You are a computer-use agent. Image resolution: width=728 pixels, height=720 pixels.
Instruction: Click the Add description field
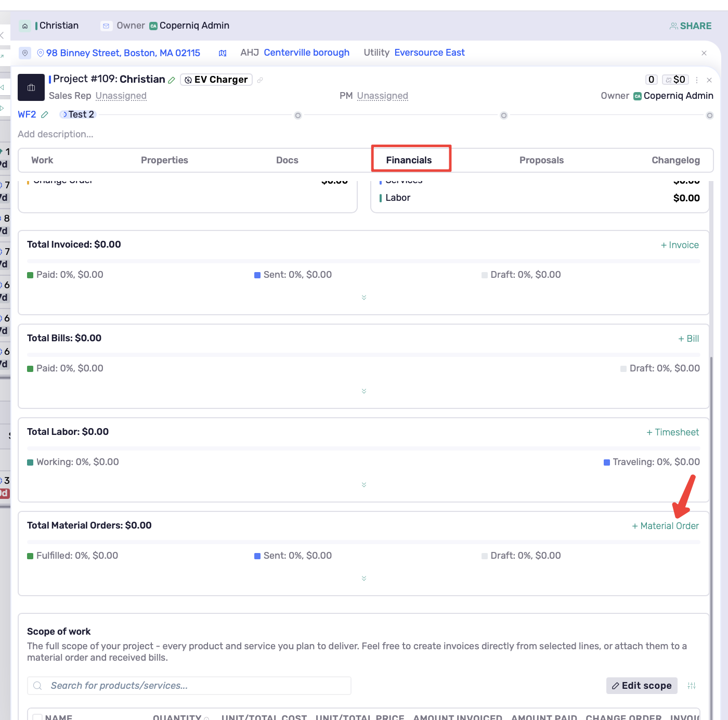point(56,134)
